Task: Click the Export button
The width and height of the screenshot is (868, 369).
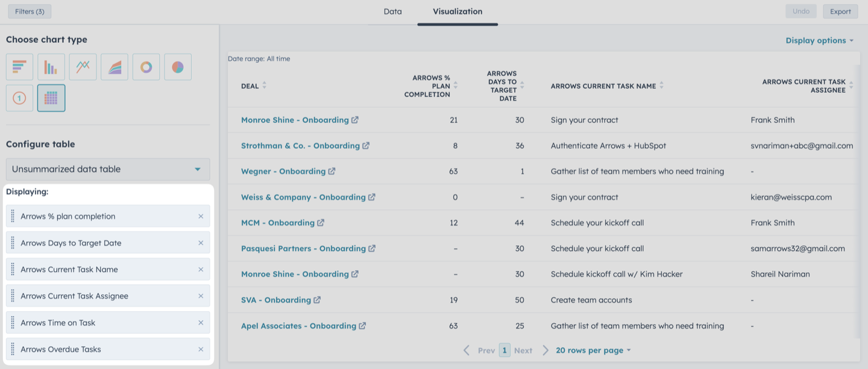Action: coord(840,11)
